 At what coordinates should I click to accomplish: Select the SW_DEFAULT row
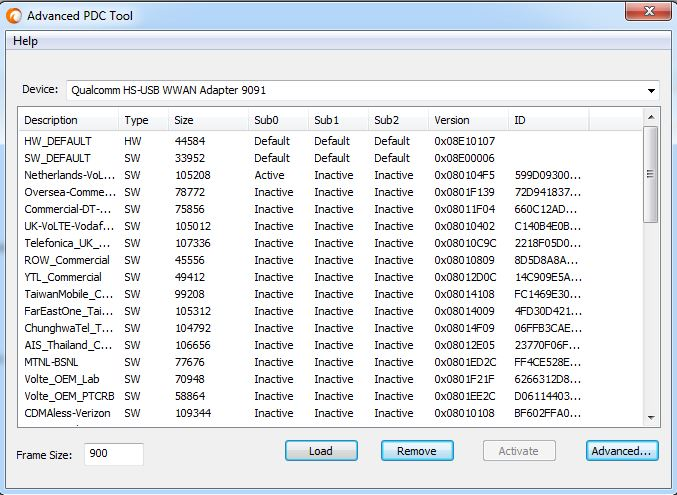(331, 158)
